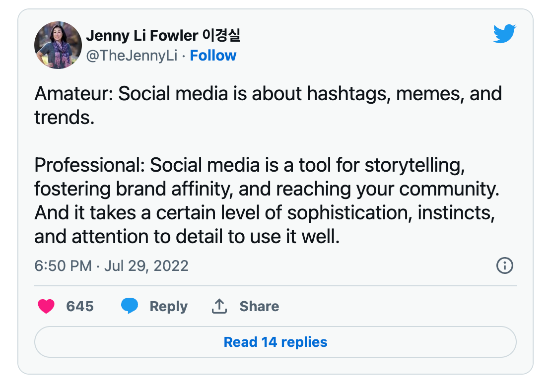The height and width of the screenshot is (392, 551).
Task: Follow @TheJennyLi via the Follow link
Action: [213, 56]
